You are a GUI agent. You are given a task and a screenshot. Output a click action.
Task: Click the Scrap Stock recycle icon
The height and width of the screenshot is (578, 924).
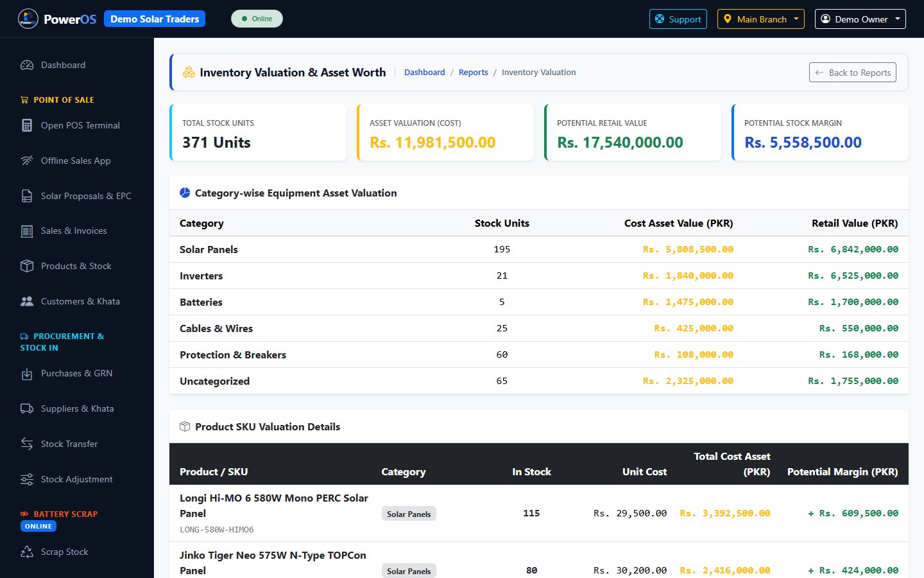click(x=27, y=552)
